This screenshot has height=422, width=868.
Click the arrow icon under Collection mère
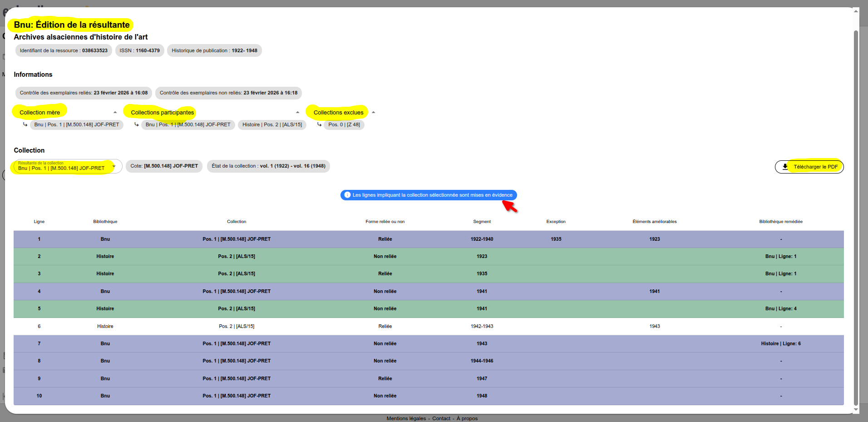25,124
